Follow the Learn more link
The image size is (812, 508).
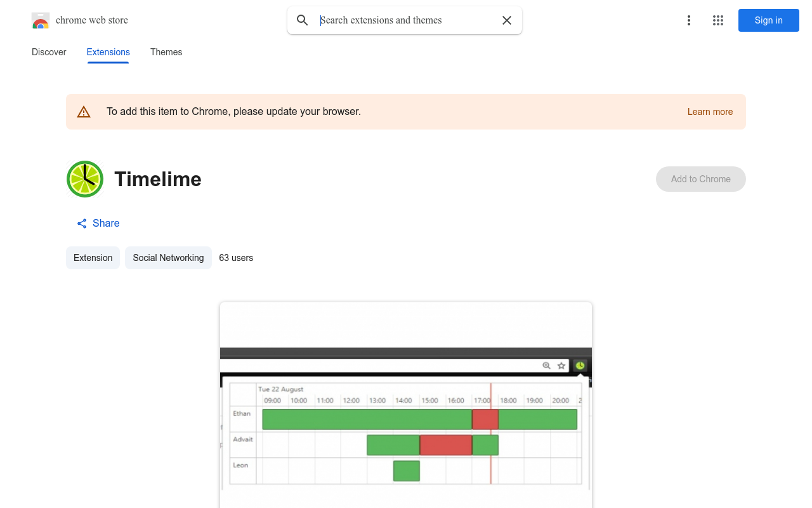[x=710, y=112]
